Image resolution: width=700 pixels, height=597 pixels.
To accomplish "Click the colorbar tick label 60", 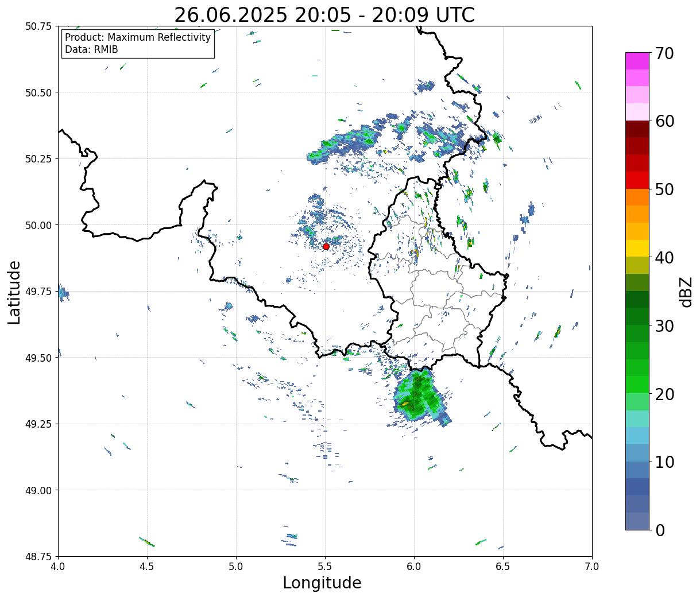I will [664, 121].
